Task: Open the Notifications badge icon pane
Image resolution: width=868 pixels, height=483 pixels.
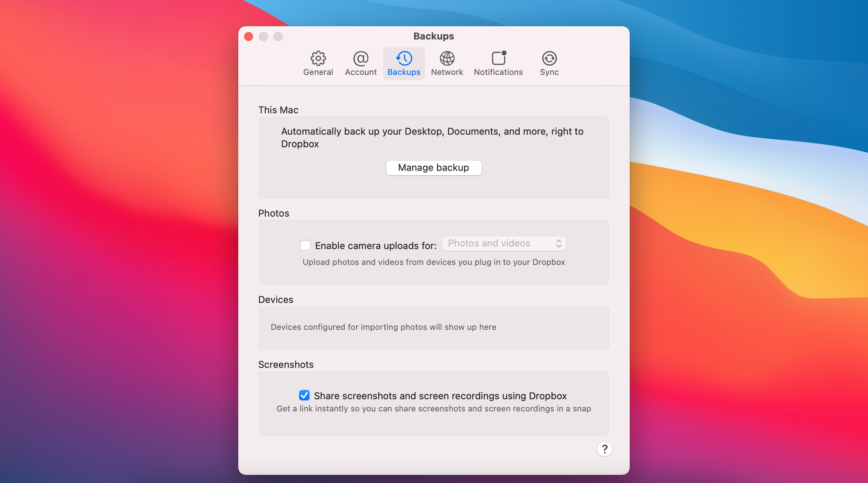Action: [x=499, y=58]
